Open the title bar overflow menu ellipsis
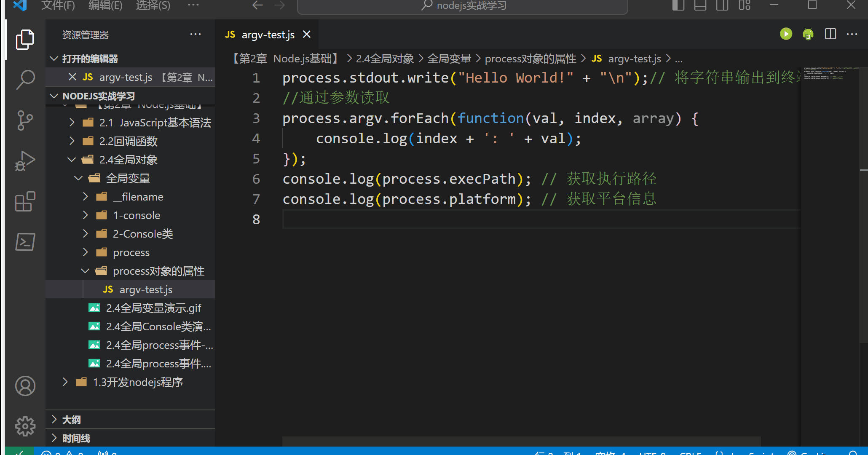The width and height of the screenshot is (868, 455). (x=193, y=5)
